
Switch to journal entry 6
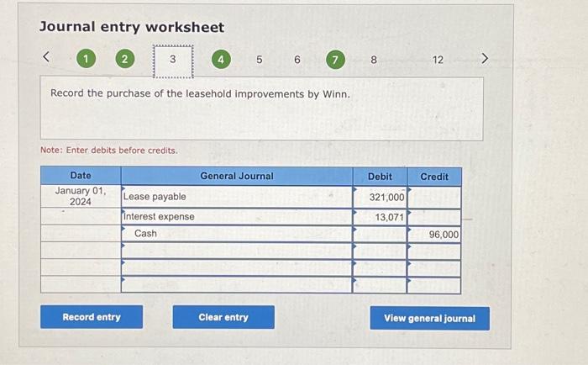click(x=297, y=60)
